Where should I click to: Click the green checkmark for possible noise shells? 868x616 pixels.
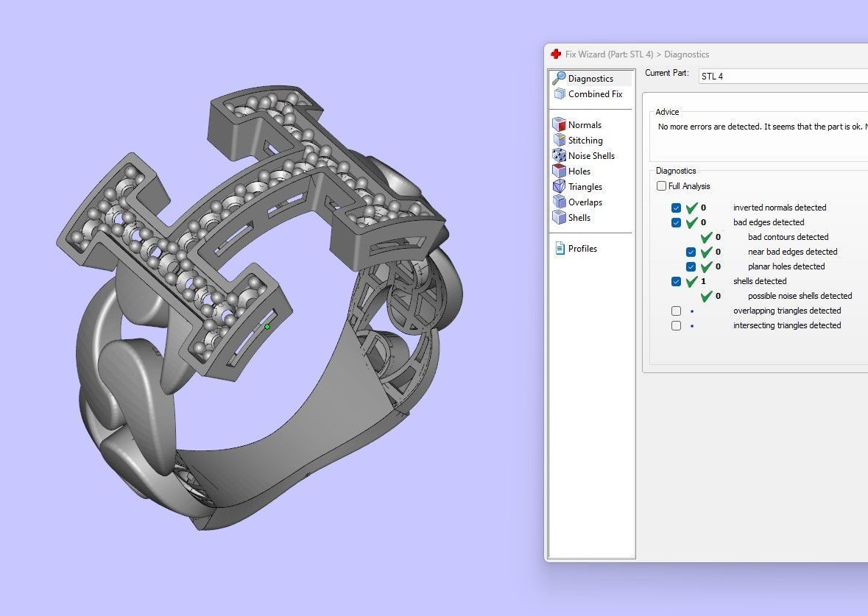tap(706, 296)
